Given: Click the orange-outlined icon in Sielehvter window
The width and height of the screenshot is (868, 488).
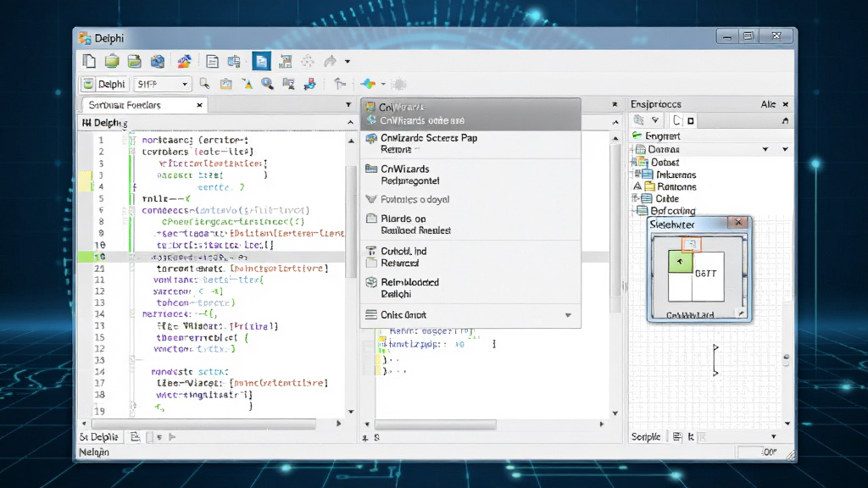Looking at the screenshot, I should point(691,244).
